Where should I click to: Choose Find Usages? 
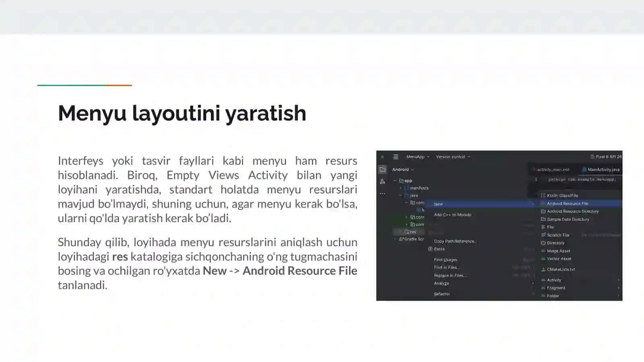click(x=446, y=260)
